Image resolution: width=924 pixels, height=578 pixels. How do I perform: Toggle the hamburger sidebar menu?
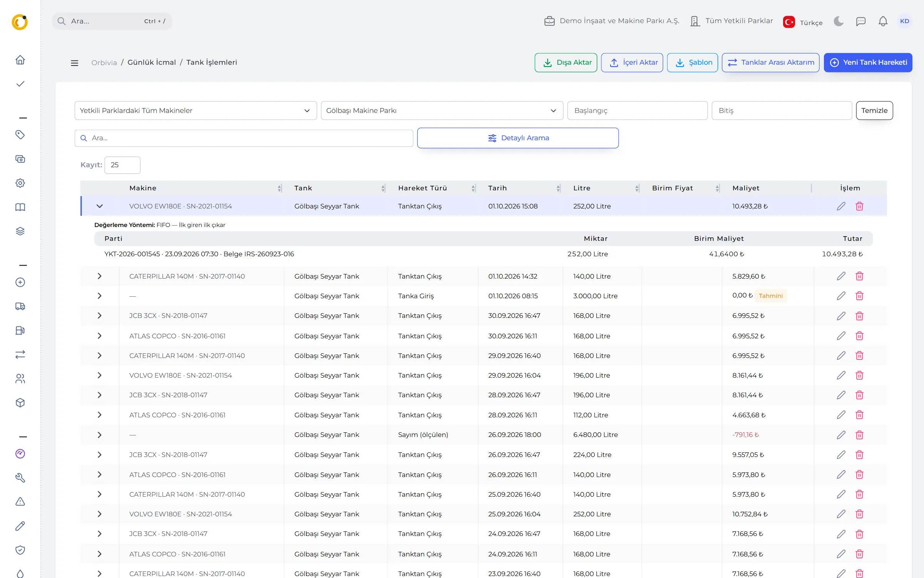pyautogui.click(x=75, y=63)
